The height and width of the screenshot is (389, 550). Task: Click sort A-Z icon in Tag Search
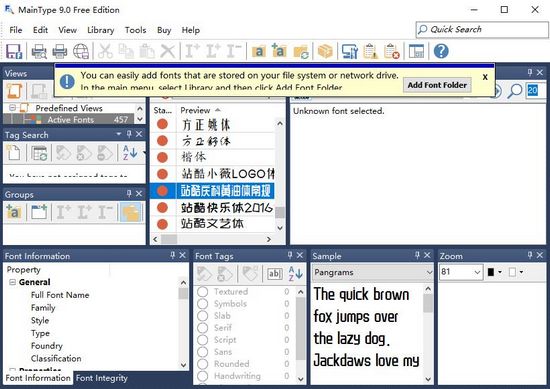129,153
